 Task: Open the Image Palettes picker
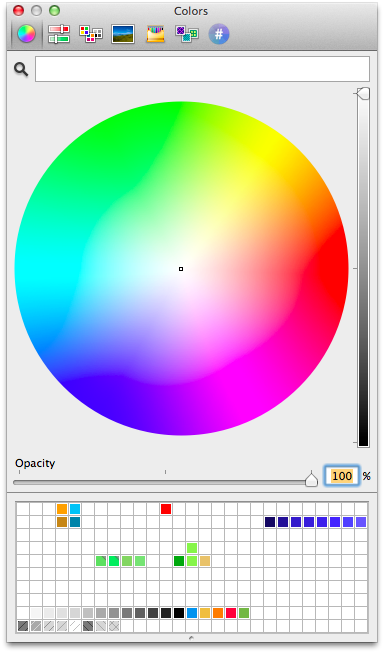(123, 34)
